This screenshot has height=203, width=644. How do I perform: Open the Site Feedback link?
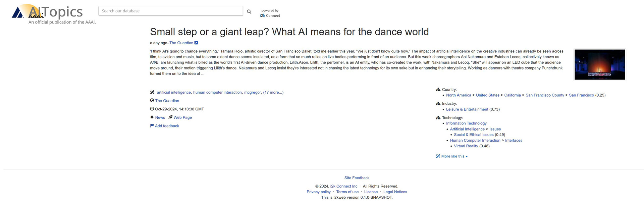tap(357, 178)
